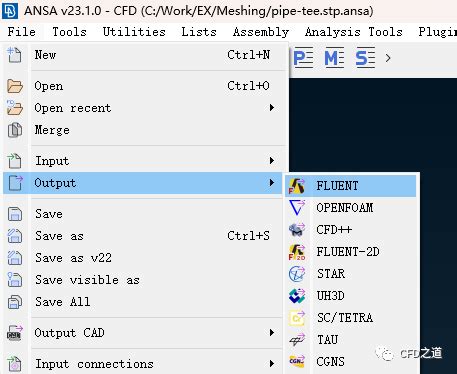
Task: Select Save as v22 entry
Action: (x=143, y=258)
